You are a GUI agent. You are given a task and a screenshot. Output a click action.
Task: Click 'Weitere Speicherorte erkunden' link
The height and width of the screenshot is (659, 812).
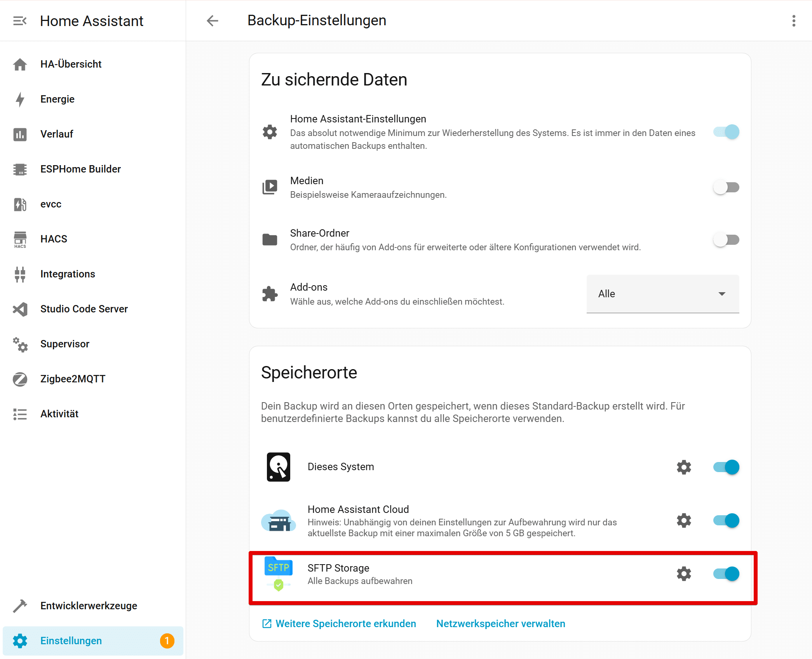[339, 624]
